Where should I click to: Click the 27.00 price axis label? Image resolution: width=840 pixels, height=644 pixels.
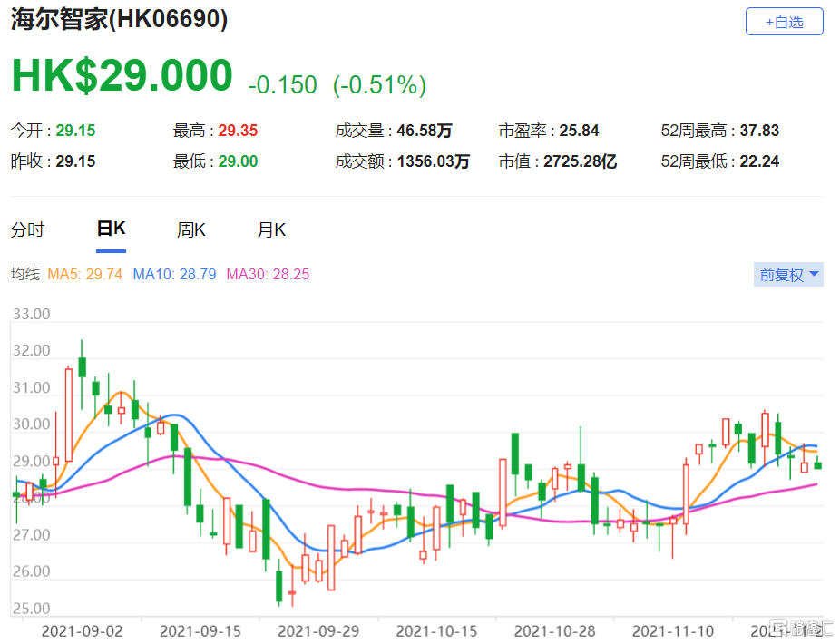tap(31, 535)
